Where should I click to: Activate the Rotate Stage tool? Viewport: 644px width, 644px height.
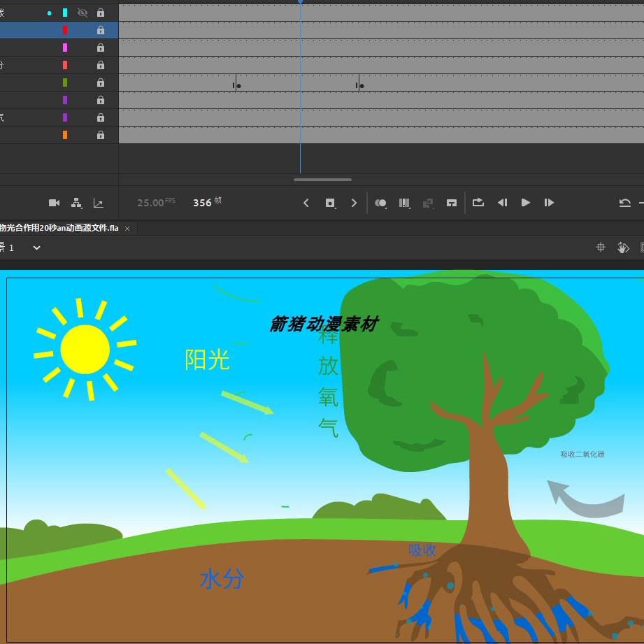click(622, 247)
